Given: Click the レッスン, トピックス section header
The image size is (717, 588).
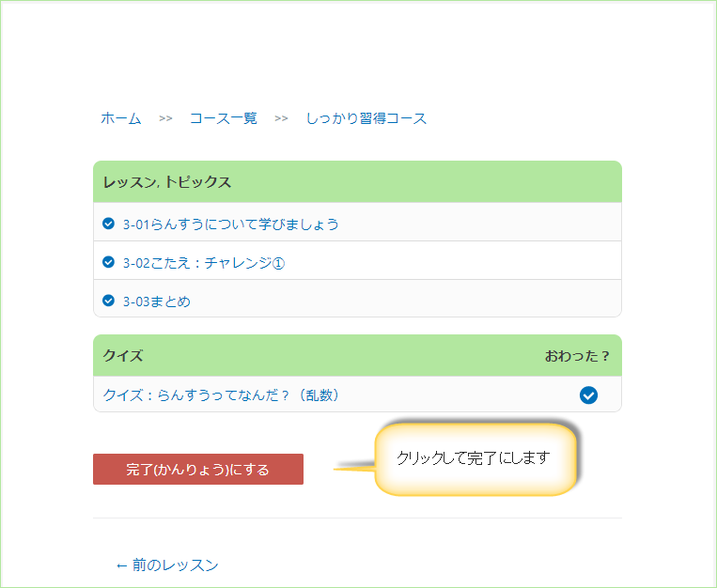Looking at the screenshot, I should [x=167, y=182].
